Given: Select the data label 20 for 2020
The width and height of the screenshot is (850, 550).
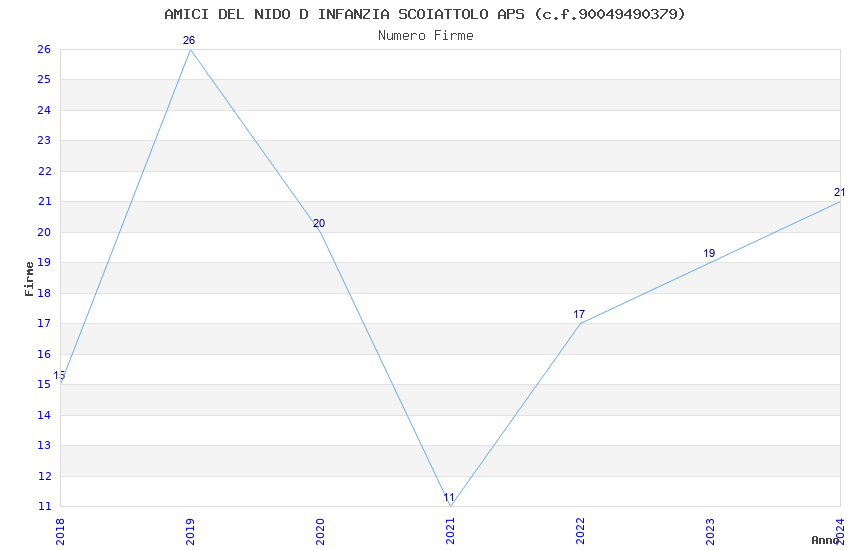Looking at the screenshot, I should tap(319, 223).
